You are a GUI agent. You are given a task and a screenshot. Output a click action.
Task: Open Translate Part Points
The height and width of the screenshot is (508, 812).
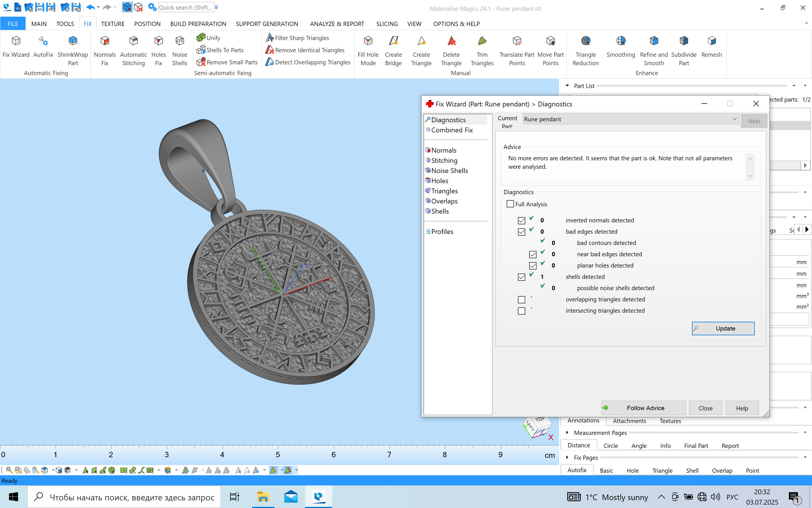(x=517, y=51)
